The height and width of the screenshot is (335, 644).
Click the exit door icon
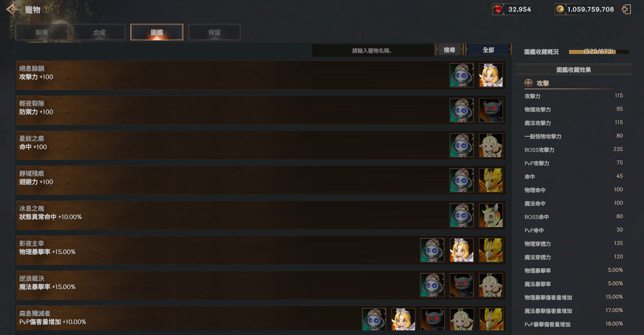[626, 10]
